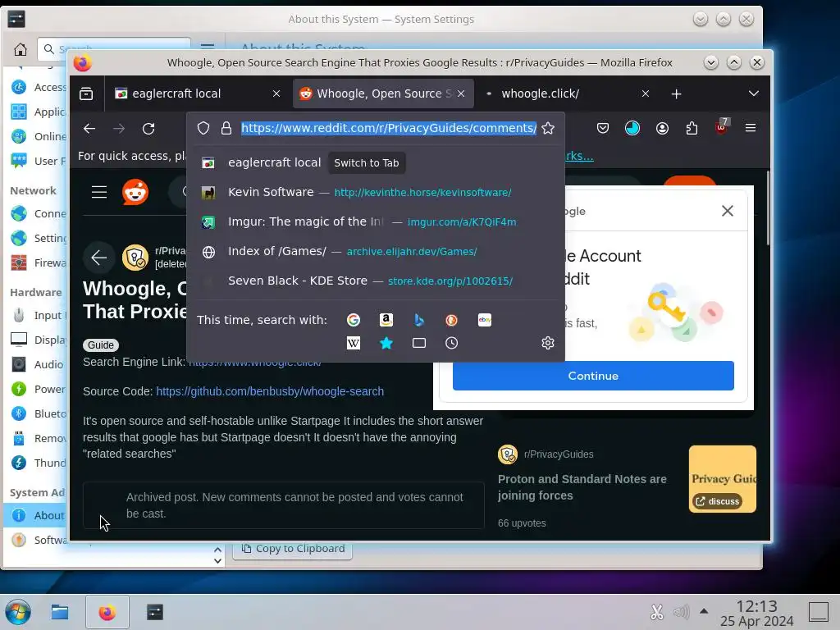Open a new tab with plus button
This screenshot has height=630, width=840.
tap(676, 94)
